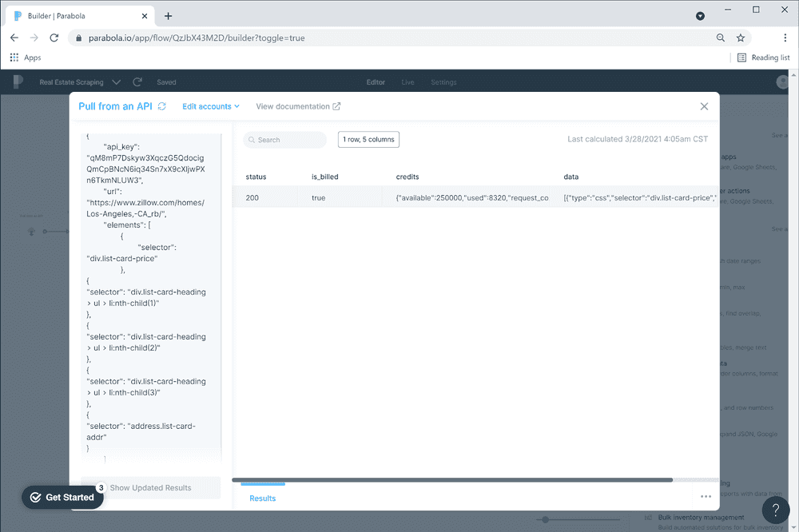Go back using the browser back arrow
799x532 pixels.
[x=14, y=38]
